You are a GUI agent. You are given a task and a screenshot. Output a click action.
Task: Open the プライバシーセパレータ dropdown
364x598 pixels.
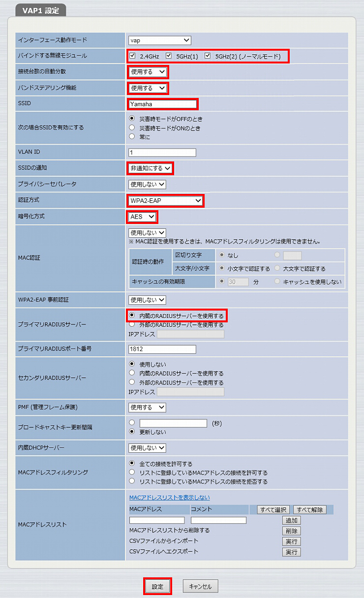tap(148, 185)
